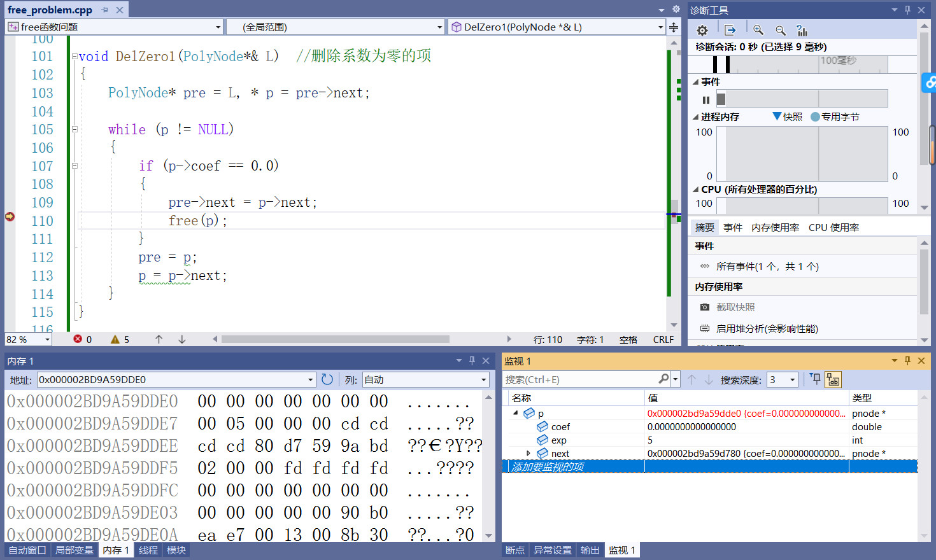Image resolution: width=936 pixels, height=560 pixels.
Task: Click the split editor window icon
Action: [674, 27]
